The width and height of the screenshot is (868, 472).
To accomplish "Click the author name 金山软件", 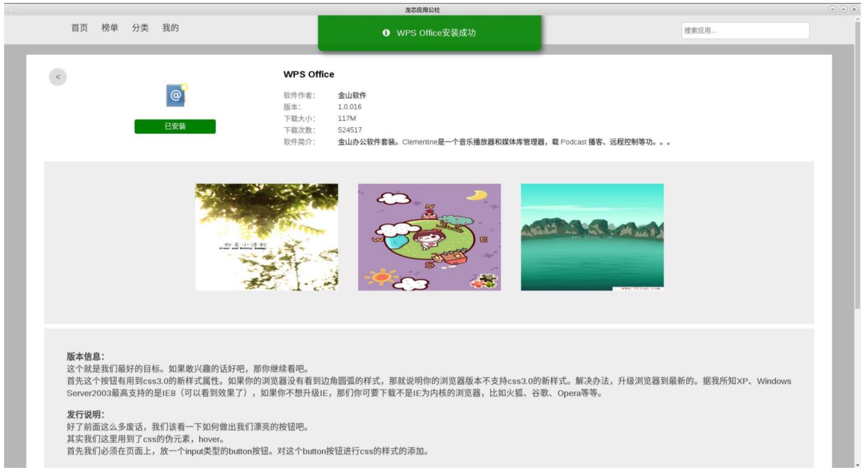I will (352, 96).
